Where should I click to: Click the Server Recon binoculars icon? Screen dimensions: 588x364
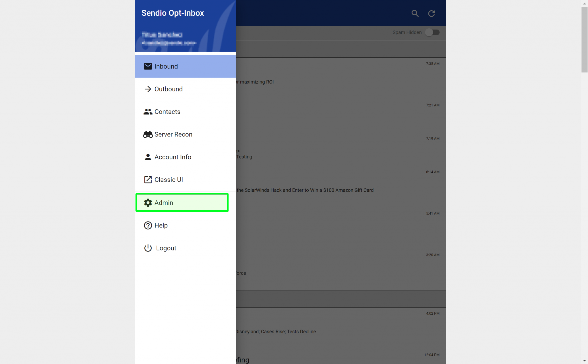point(148,134)
